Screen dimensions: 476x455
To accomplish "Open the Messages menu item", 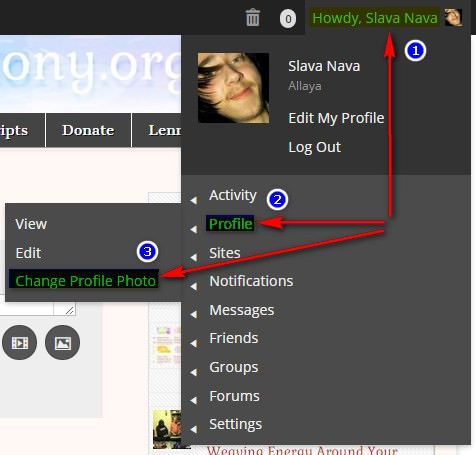I will click(242, 310).
